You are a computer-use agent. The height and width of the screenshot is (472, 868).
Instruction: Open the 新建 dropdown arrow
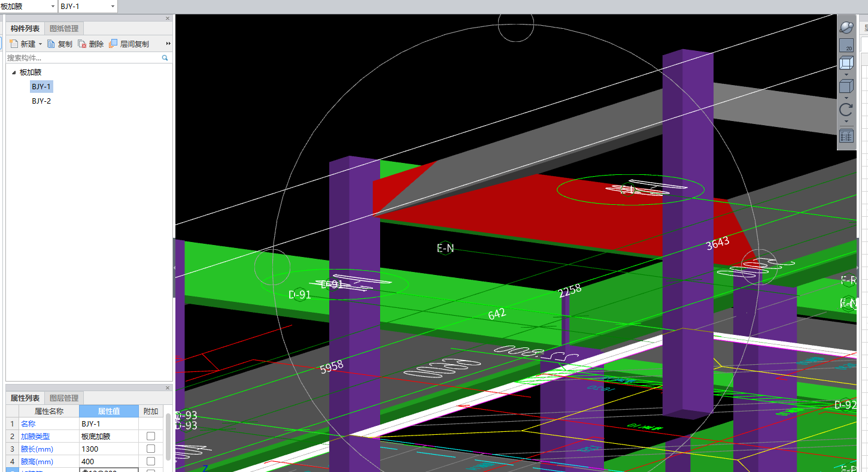click(x=40, y=44)
